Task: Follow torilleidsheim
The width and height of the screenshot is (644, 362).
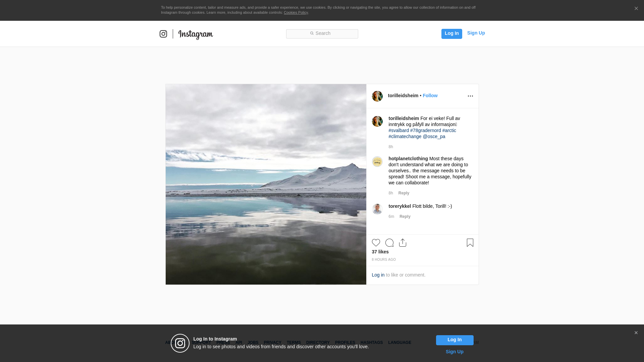Action: (x=430, y=96)
